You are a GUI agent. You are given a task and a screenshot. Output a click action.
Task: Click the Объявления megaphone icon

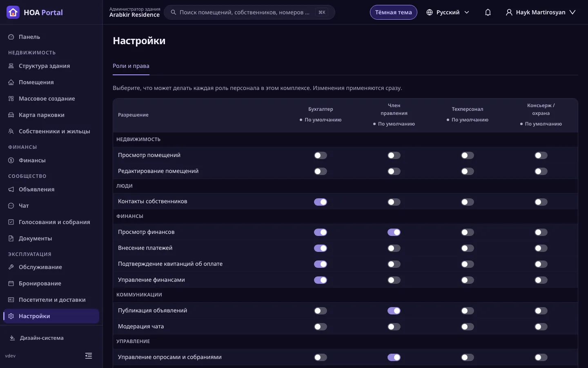[x=11, y=189]
